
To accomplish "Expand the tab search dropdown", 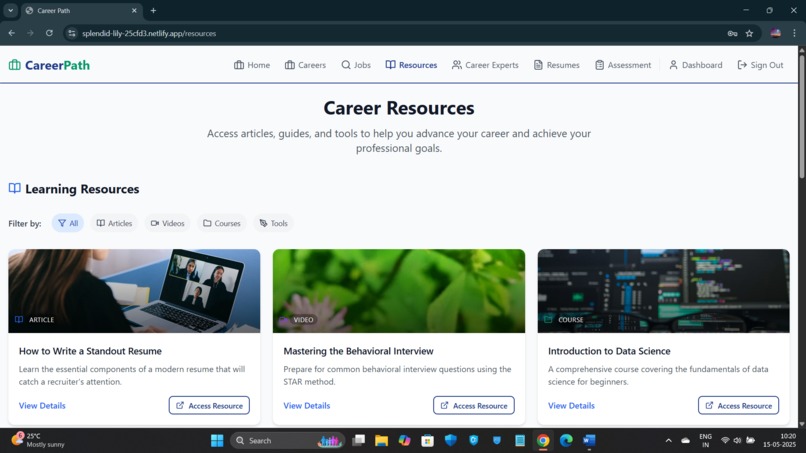I will tap(10, 10).
